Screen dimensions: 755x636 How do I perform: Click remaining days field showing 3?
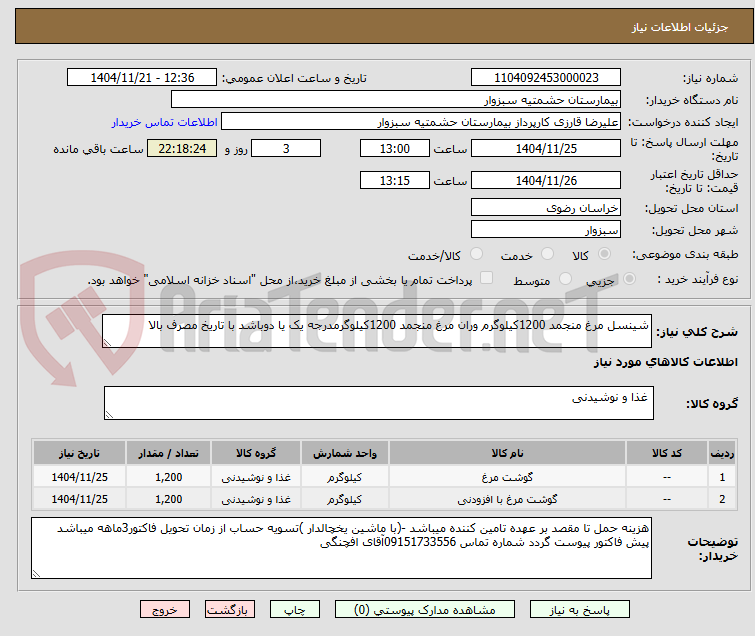(x=286, y=148)
